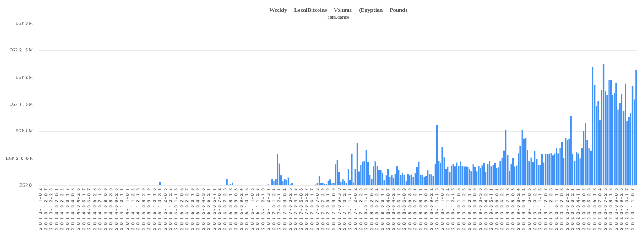Screen dimensions: 644x238
Task: Click the word Pound) in the title
Action: (398, 10)
